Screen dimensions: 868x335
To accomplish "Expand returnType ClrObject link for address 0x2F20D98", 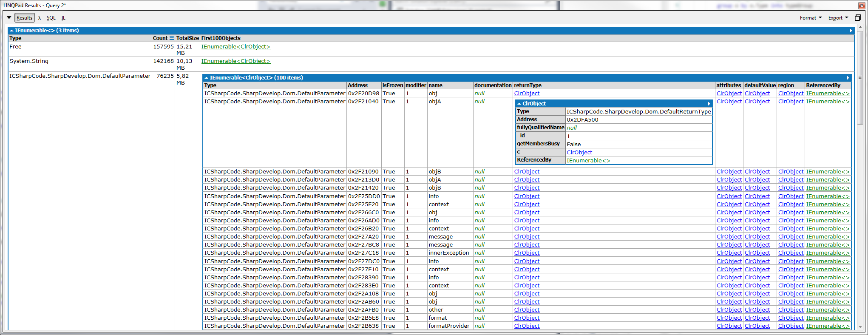I will click(527, 94).
